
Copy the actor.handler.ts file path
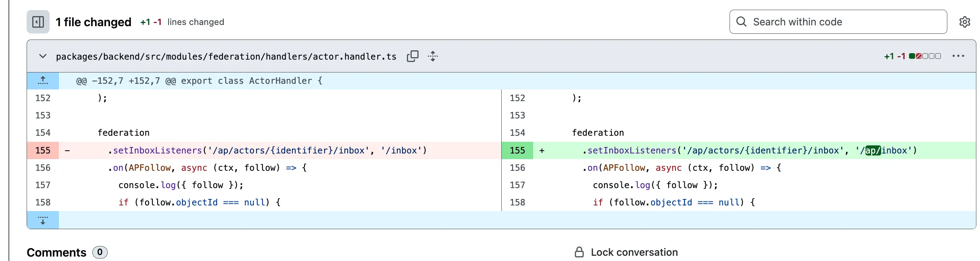(413, 56)
